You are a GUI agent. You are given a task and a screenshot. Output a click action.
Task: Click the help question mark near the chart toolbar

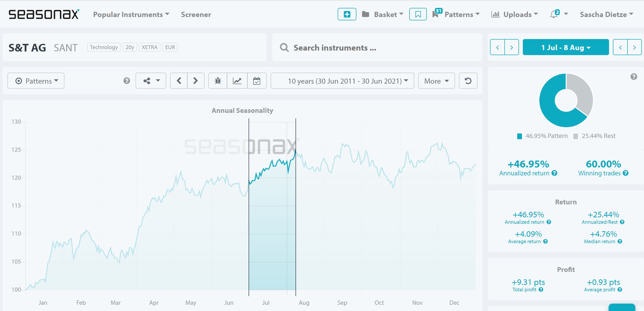coord(127,81)
